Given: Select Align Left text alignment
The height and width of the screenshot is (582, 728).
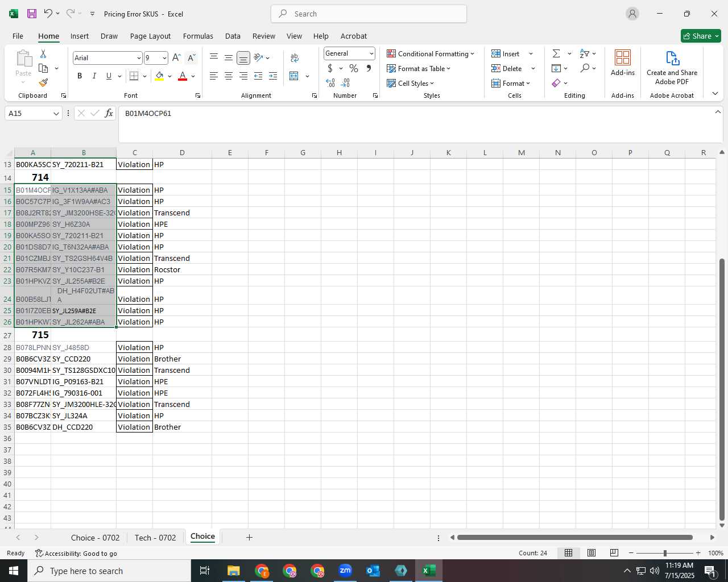Looking at the screenshot, I should pos(214,76).
